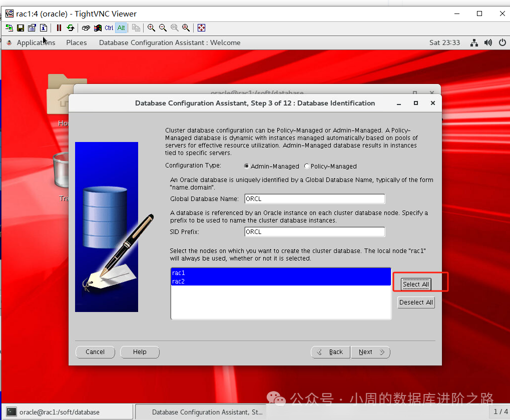Switch to Database Configuration Assistant taskbar item
The width and height of the screenshot is (510, 420).
click(x=201, y=412)
